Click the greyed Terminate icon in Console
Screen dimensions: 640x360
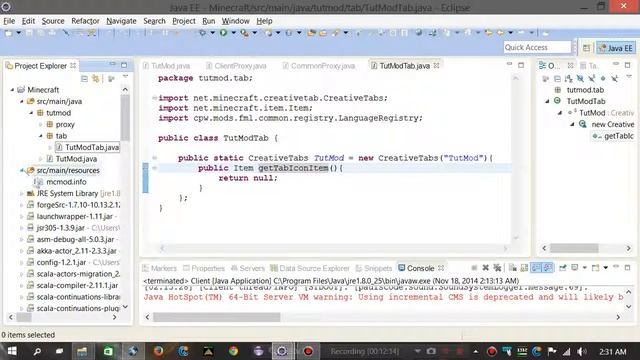[x=474, y=268]
